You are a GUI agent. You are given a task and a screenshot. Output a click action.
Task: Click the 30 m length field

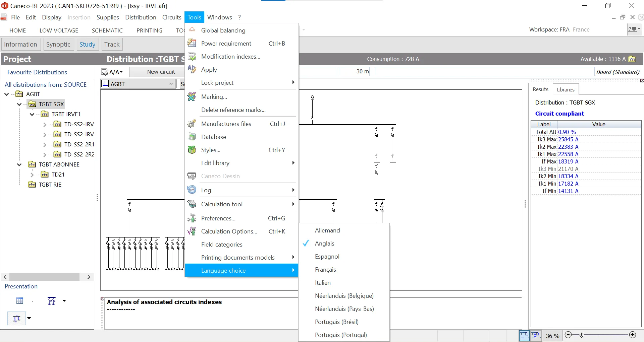pyautogui.click(x=354, y=72)
